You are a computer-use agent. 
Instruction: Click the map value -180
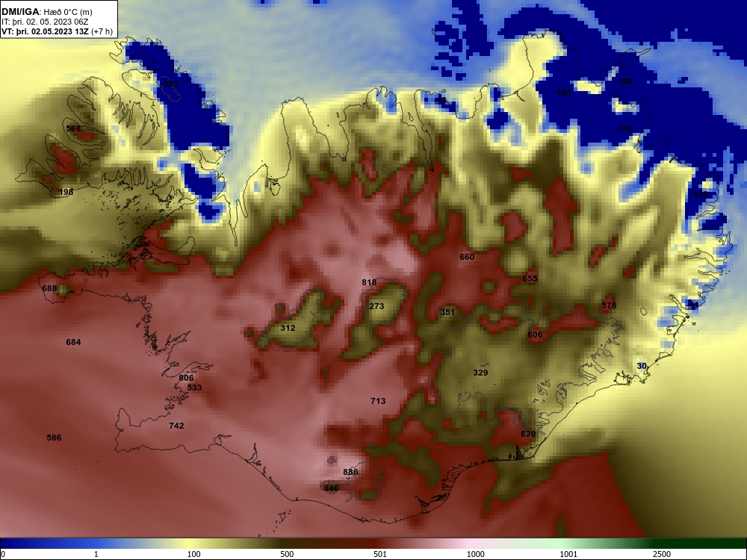[x=624, y=82]
